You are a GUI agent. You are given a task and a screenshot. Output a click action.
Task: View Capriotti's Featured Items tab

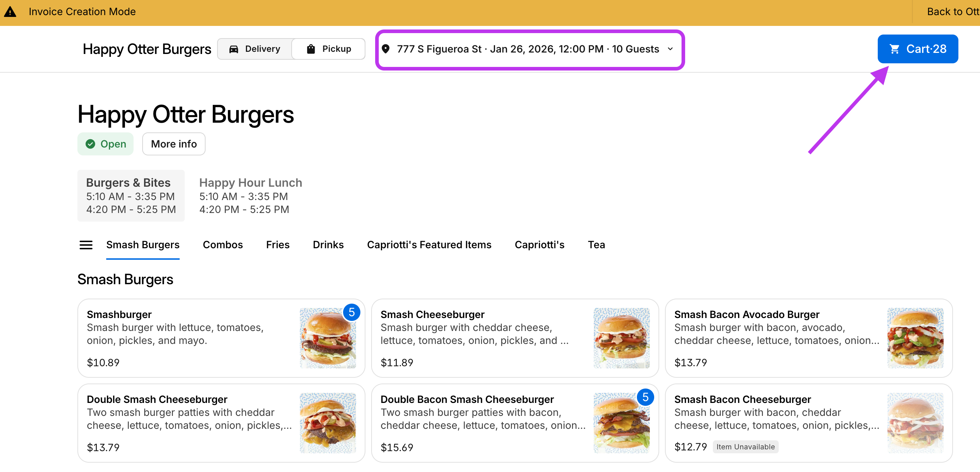[x=429, y=245]
